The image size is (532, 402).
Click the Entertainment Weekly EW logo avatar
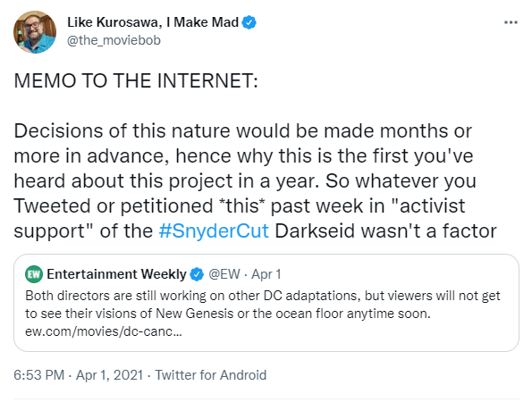34,274
